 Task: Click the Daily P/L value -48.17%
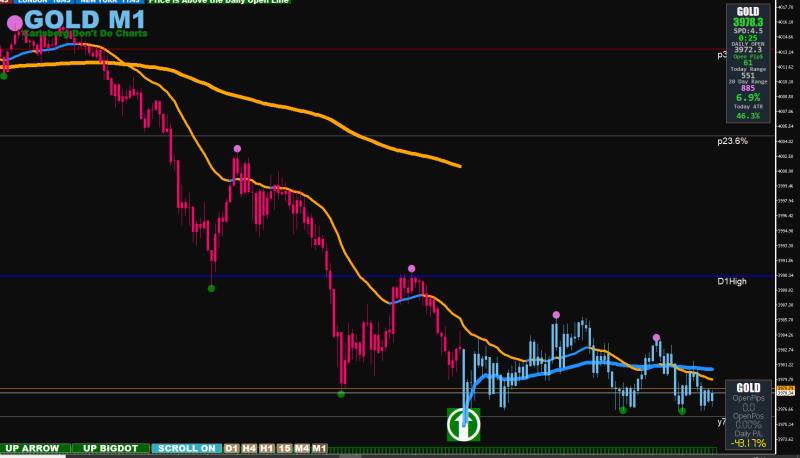[748, 443]
